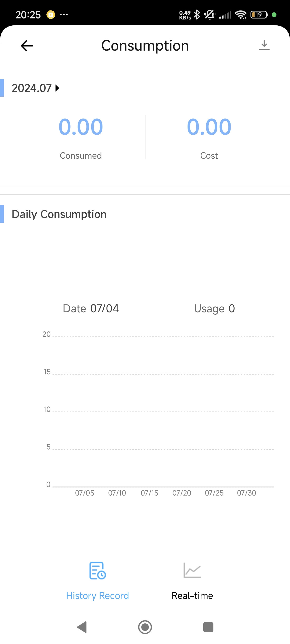Tap the Date 07/04 readout
Image resolution: width=290 pixels, height=644 pixels.
point(91,308)
